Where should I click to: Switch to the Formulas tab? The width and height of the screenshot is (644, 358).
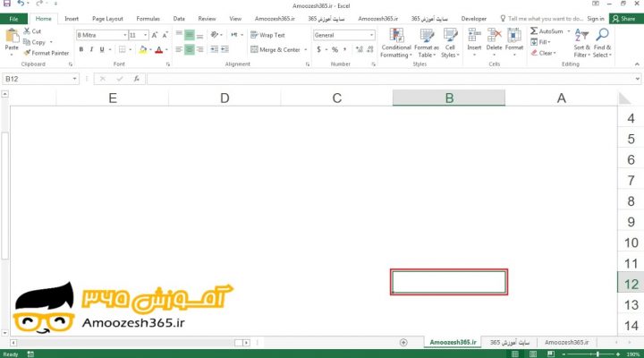148,19
